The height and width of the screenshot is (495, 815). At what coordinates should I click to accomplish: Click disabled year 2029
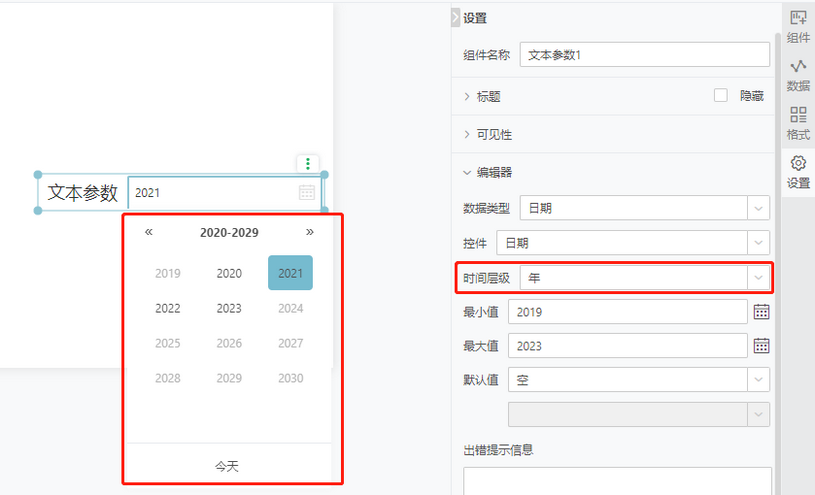click(x=229, y=378)
